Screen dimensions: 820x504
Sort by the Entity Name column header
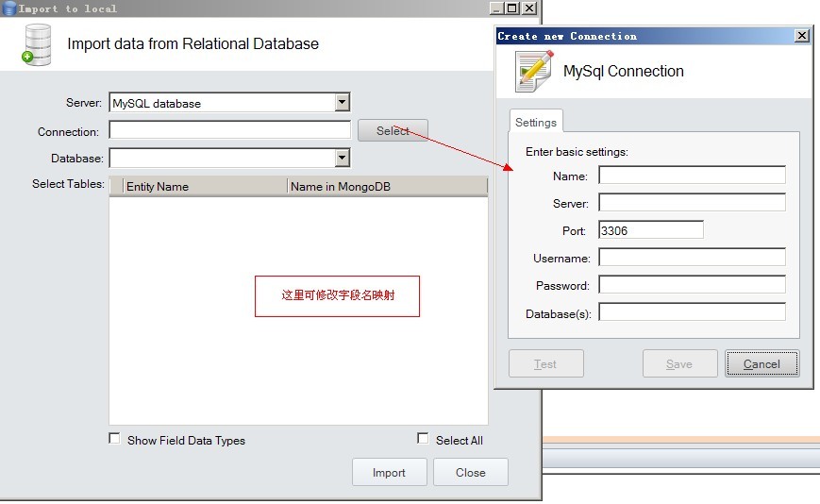[205, 187]
